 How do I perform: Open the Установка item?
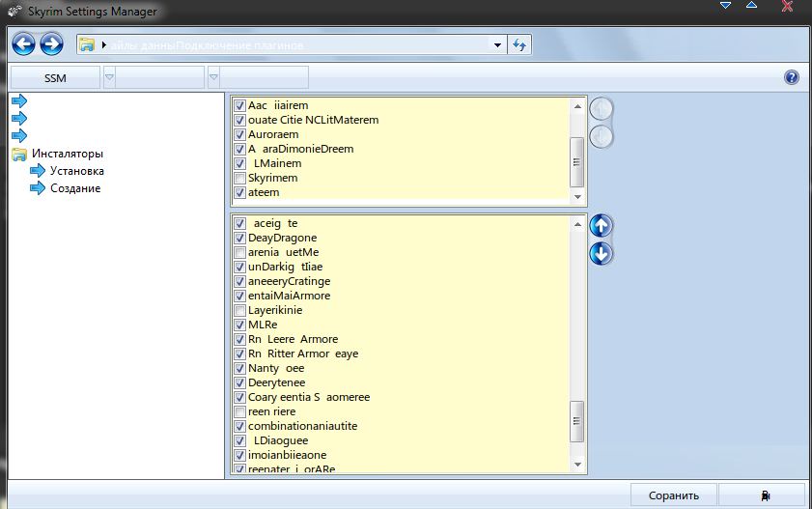76,171
